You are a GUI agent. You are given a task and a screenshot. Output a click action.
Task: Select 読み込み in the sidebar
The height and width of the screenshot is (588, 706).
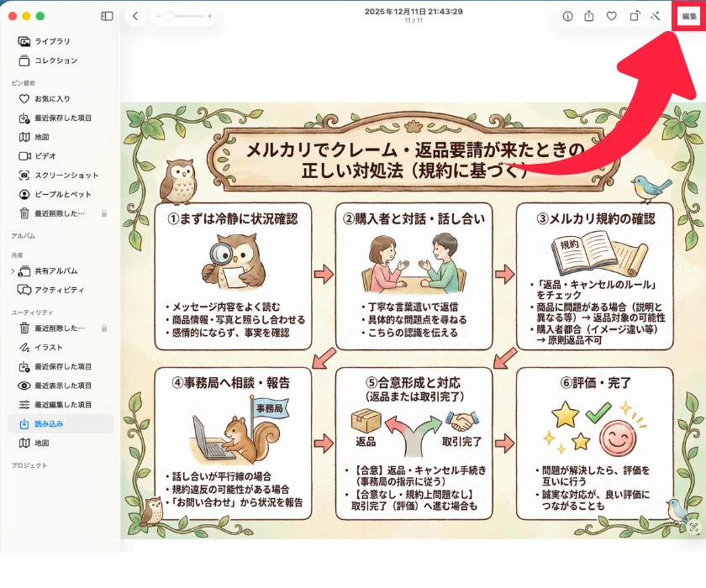pyautogui.click(x=61, y=424)
